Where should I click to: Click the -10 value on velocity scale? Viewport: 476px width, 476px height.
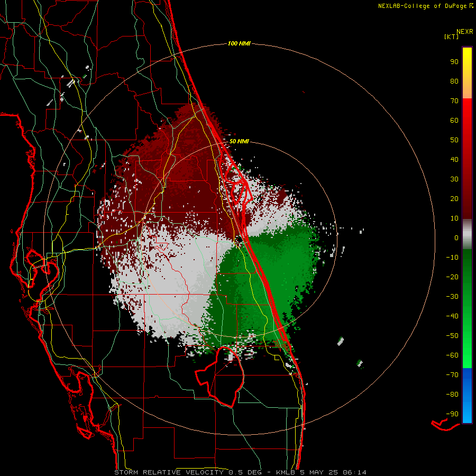[x=452, y=258]
